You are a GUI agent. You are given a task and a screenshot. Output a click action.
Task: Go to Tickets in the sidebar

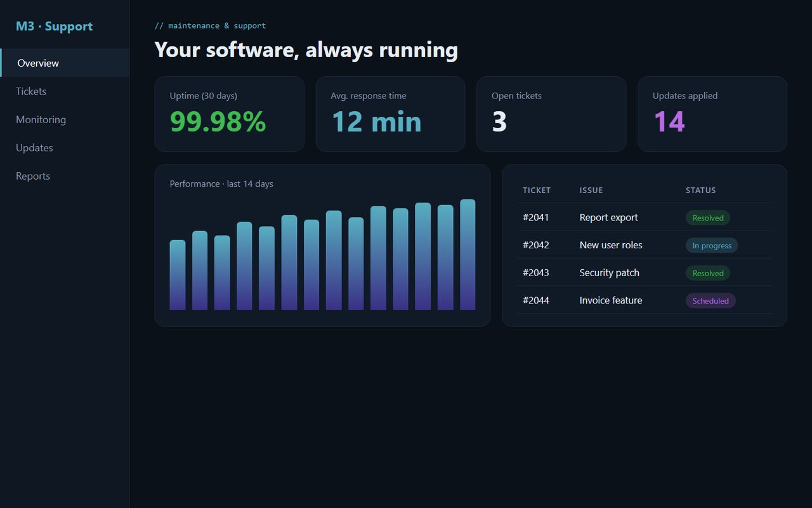tap(65, 91)
